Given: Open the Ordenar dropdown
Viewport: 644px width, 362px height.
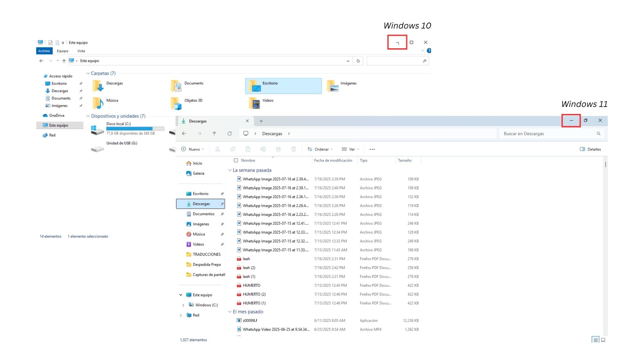Looking at the screenshot, I should click(x=320, y=149).
